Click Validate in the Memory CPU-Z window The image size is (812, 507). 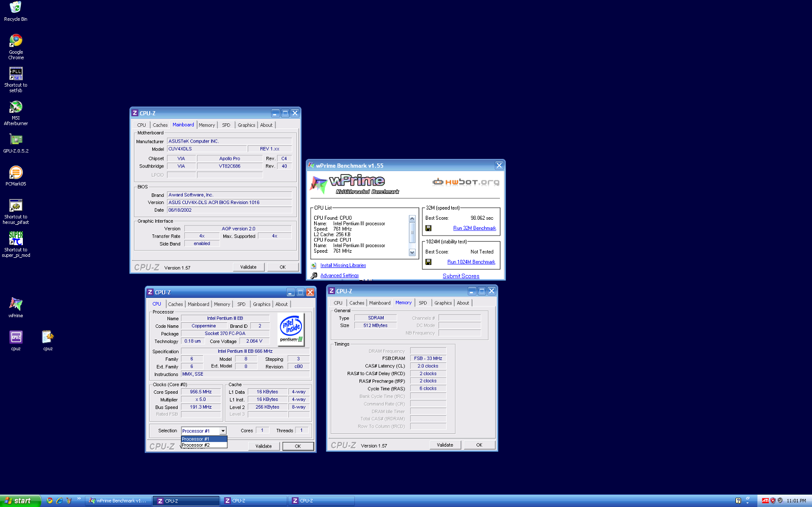pyautogui.click(x=445, y=445)
